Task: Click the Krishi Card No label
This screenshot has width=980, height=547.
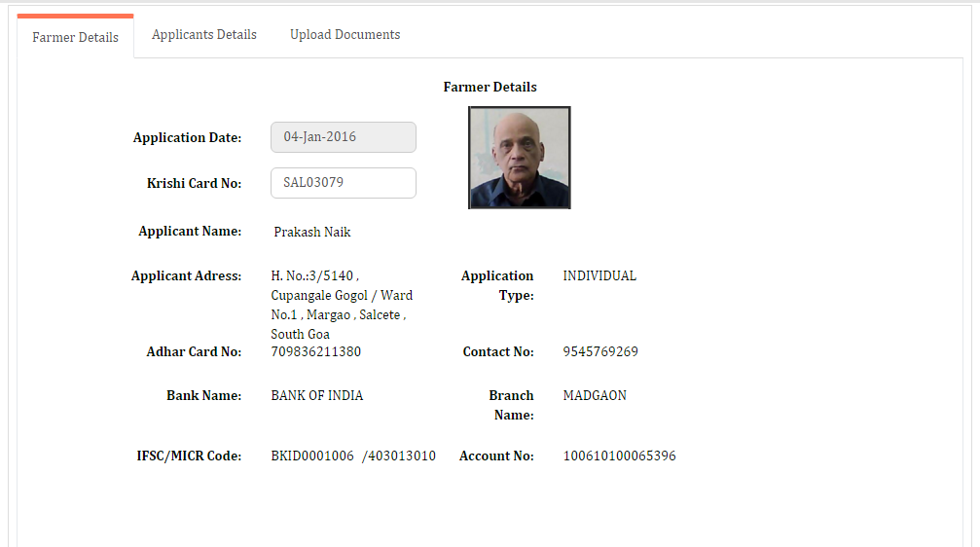Action: pyautogui.click(x=194, y=183)
